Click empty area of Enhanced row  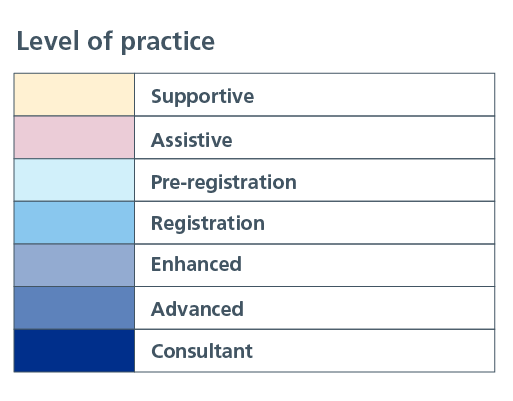(367, 265)
